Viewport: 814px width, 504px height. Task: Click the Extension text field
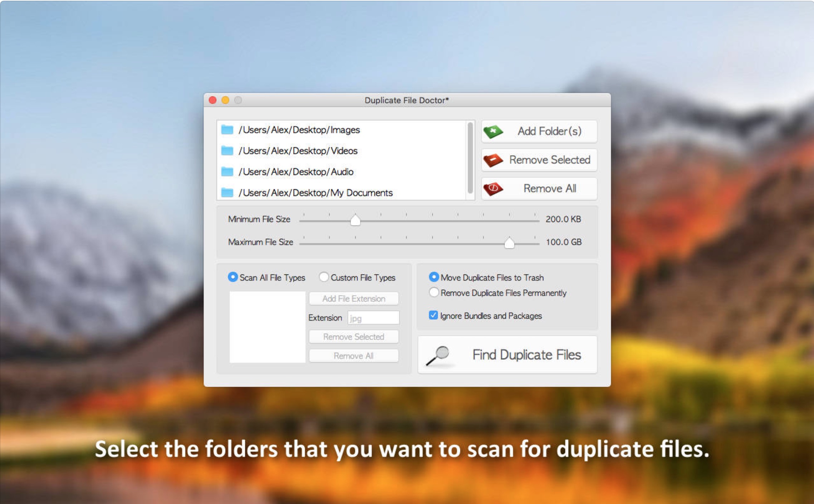(373, 318)
